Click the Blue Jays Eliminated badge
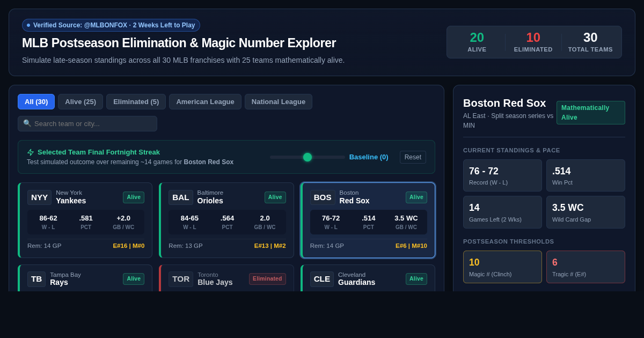Image resolution: width=644 pixels, height=338 pixels. 267,279
